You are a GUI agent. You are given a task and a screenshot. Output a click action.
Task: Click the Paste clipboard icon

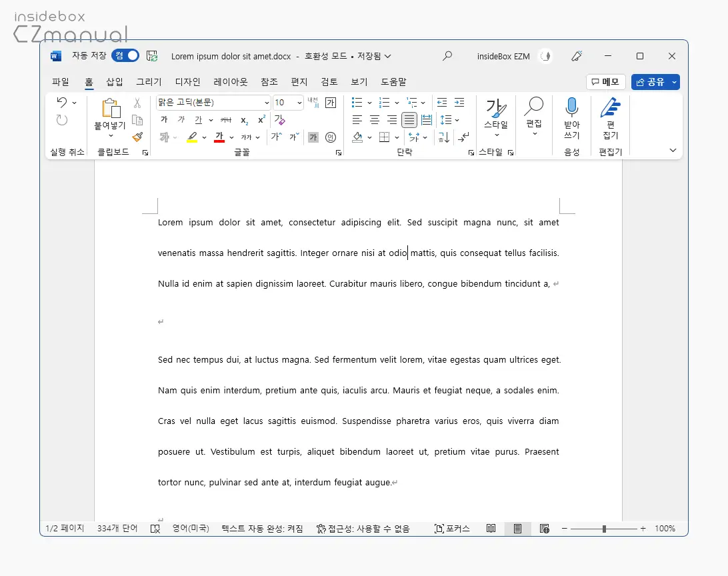tap(111, 108)
